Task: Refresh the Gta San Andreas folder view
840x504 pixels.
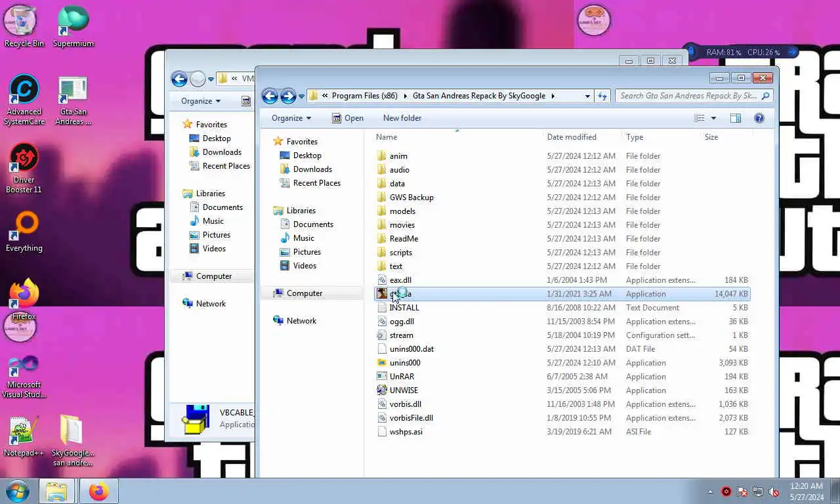Action: pos(602,96)
